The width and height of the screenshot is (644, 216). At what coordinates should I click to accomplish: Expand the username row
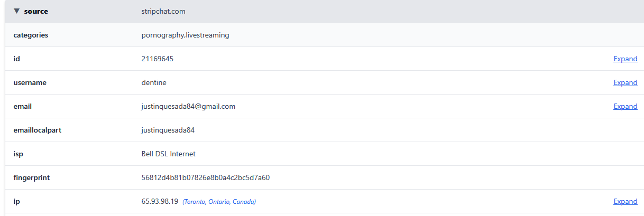[x=625, y=82]
